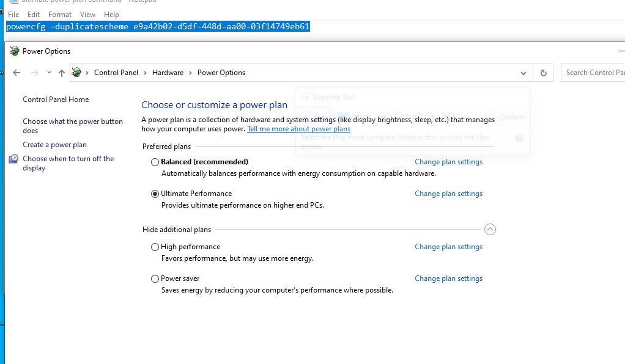Image resolution: width=625 pixels, height=364 pixels.
Task: Enable the Power saver plan
Action: coord(155,279)
